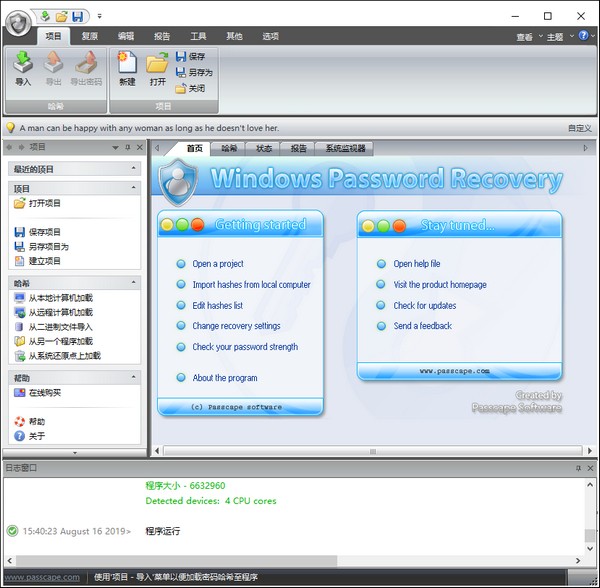Click 保存项目 in the sidebar
This screenshot has width=600, height=588.
tap(37, 232)
